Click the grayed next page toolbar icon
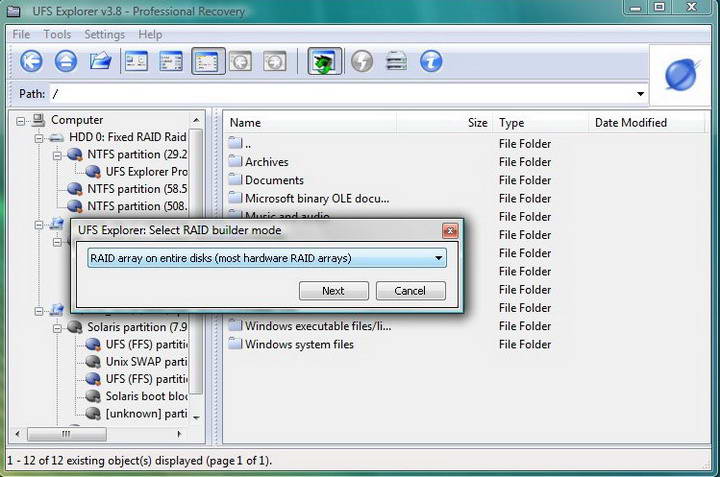720x477 pixels. coord(275,61)
